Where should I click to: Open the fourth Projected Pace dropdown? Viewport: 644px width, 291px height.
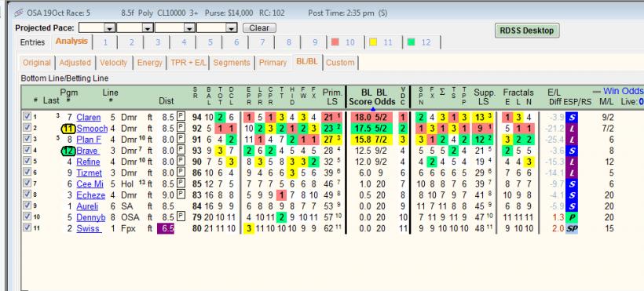click(x=232, y=28)
